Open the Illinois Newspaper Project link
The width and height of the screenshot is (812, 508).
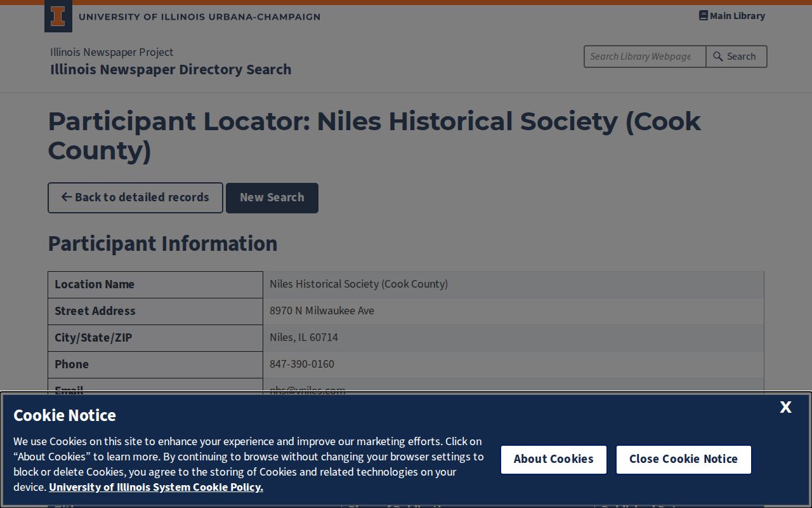pyautogui.click(x=112, y=52)
